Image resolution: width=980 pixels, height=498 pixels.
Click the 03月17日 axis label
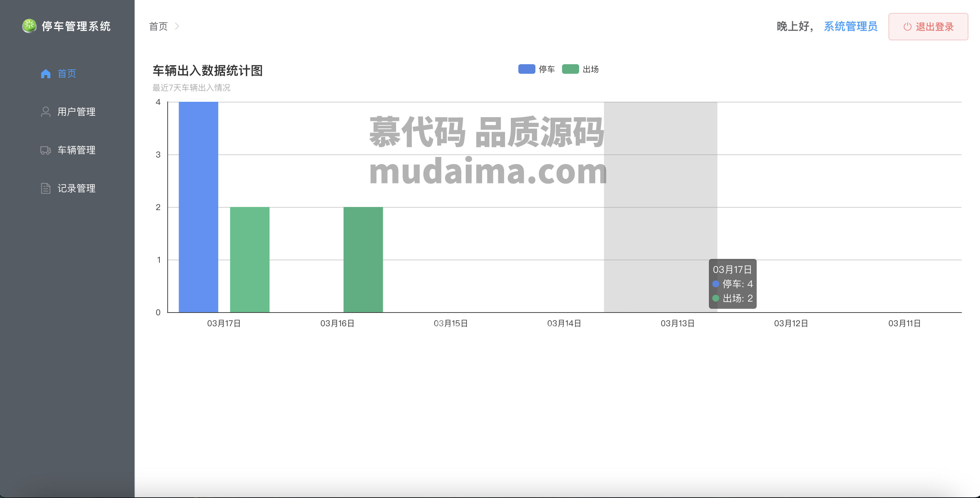pyautogui.click(x=224, y=323)
